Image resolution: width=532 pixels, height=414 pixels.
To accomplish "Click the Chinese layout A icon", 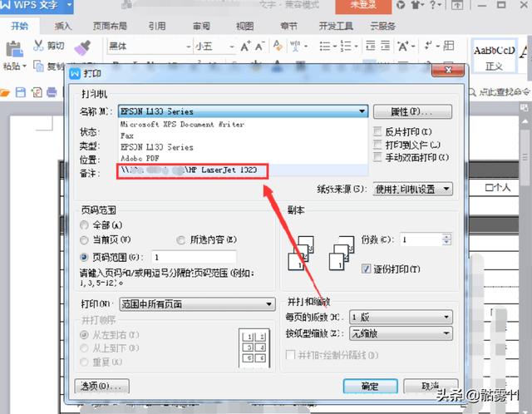I will click(x=403, y=46).
